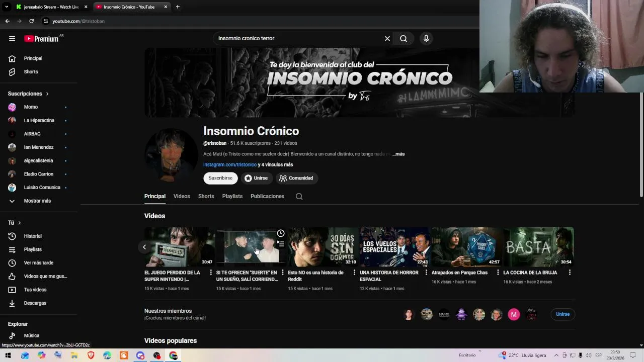Open Ver más tarde list
This screenshot has height=362, width=644.
click(x=38, y=263)
